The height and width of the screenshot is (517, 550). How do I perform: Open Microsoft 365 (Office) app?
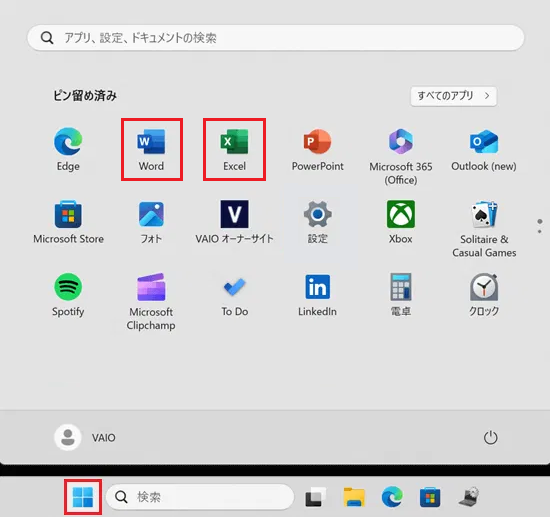(401, 156)
